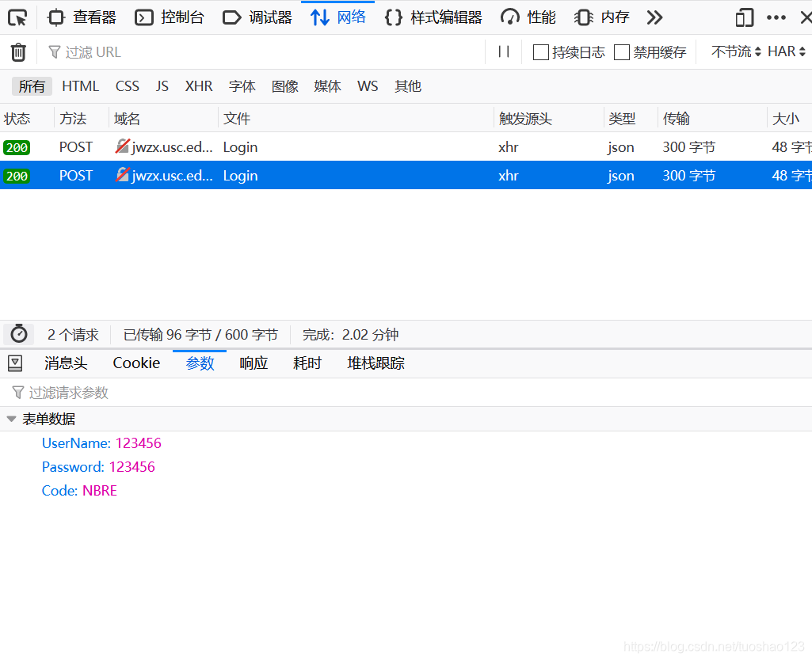Show more tools via double chevron
This screenshot has height=661, width=812.
654,17
